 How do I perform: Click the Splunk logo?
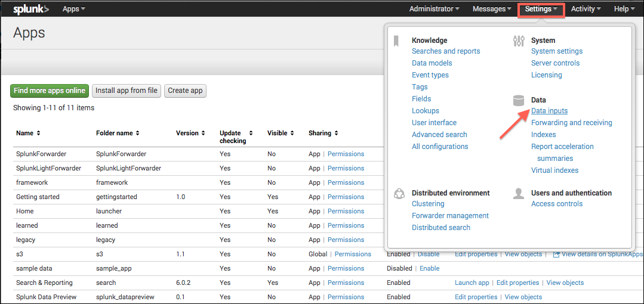[x=31, y=9]
